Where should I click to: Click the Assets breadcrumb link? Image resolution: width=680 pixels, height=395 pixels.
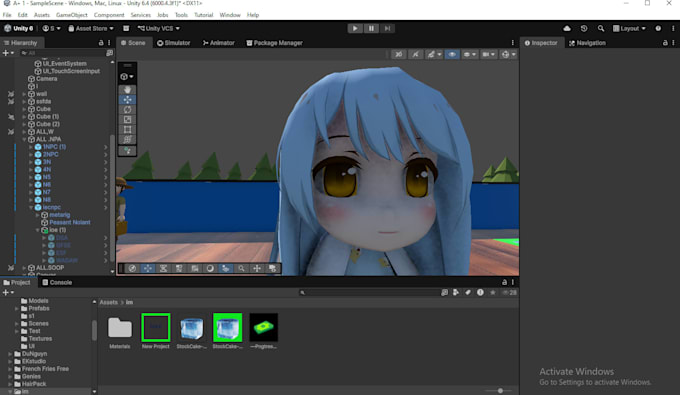pos(108,302)
